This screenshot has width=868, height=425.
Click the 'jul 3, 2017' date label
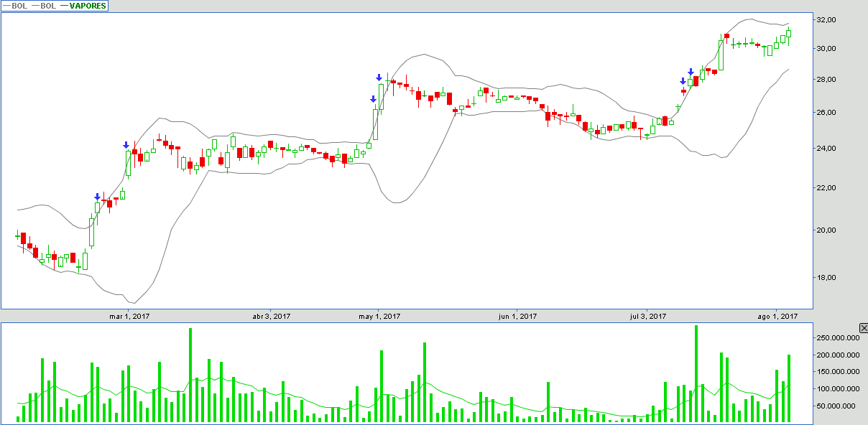pyautogui.click(x=649, y=316)
